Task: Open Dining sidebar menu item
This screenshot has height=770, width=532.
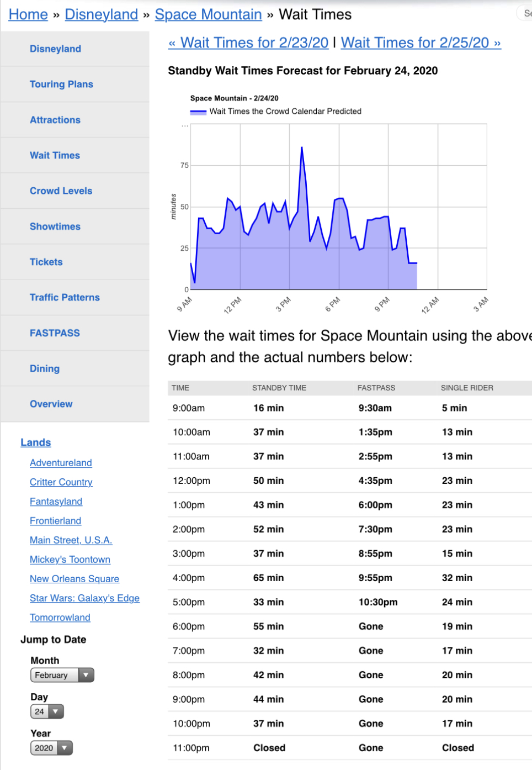Action: pos(45,368)
